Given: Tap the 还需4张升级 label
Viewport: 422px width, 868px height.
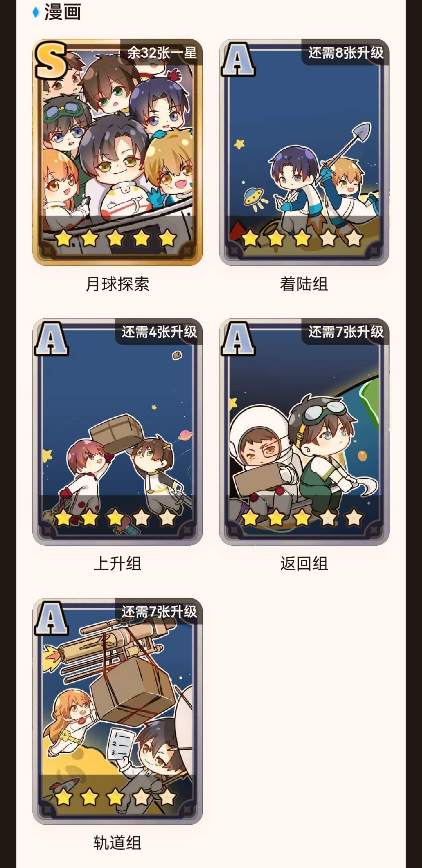Looking at the screenshot, I should (159, 332).
